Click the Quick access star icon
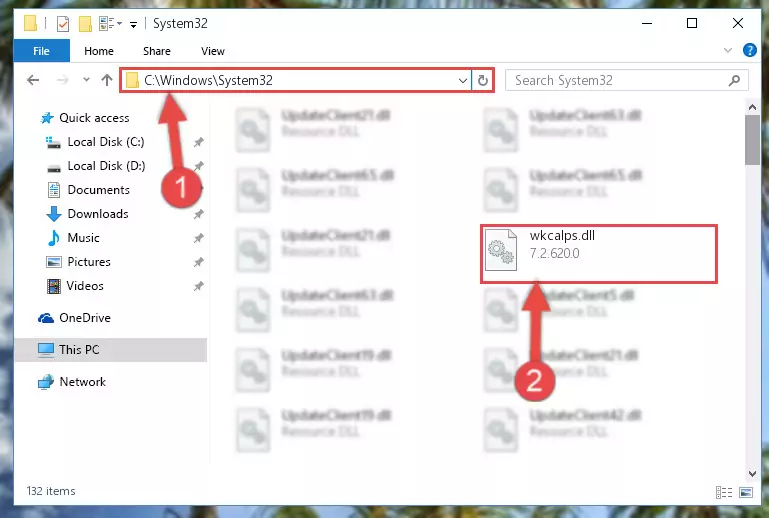Screen dimensions: 769x518 click(47, 118)
